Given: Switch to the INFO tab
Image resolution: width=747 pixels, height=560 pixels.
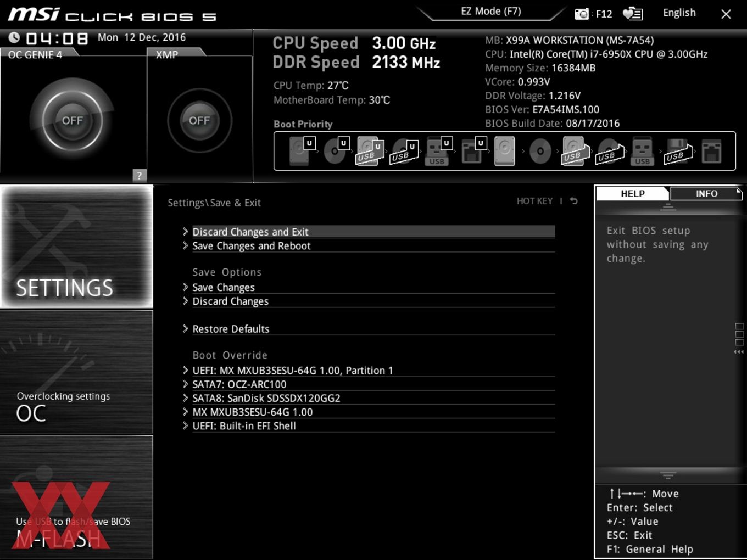Looking at the screenshot, I should [706, 193].
